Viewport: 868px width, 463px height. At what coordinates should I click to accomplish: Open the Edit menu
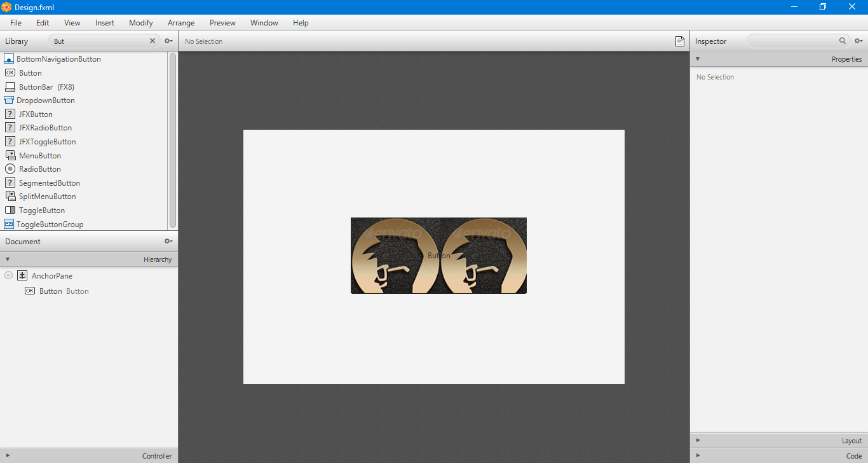pos(43,22)
